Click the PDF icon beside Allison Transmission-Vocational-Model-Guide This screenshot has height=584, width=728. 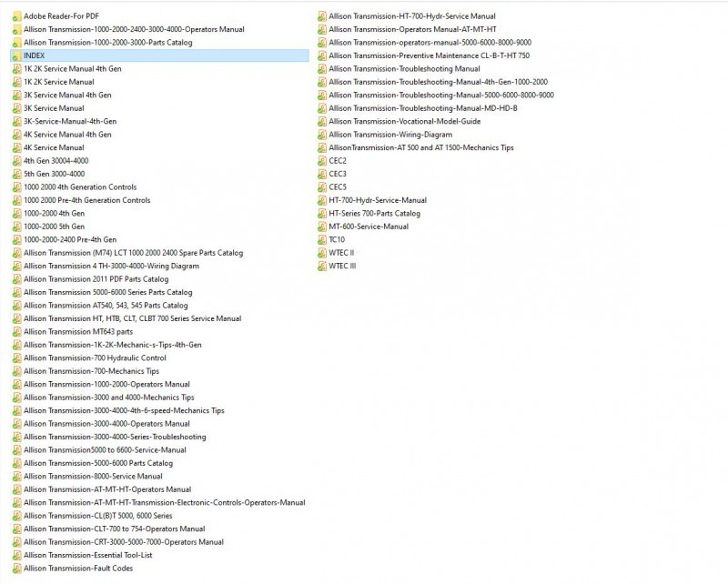pos(322,121)
